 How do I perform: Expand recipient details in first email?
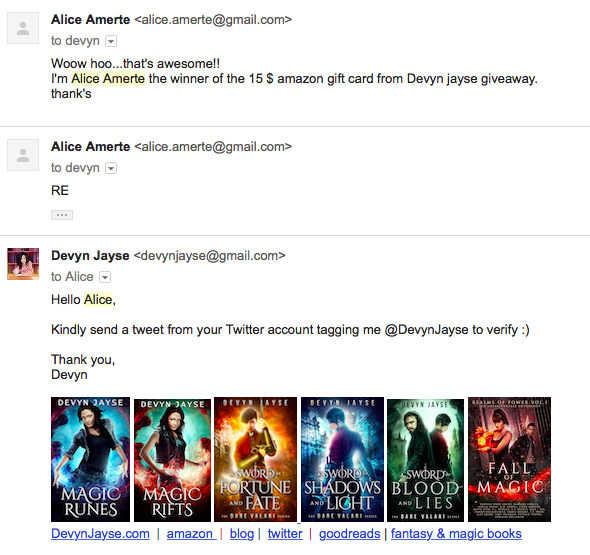tap(111, 41)
